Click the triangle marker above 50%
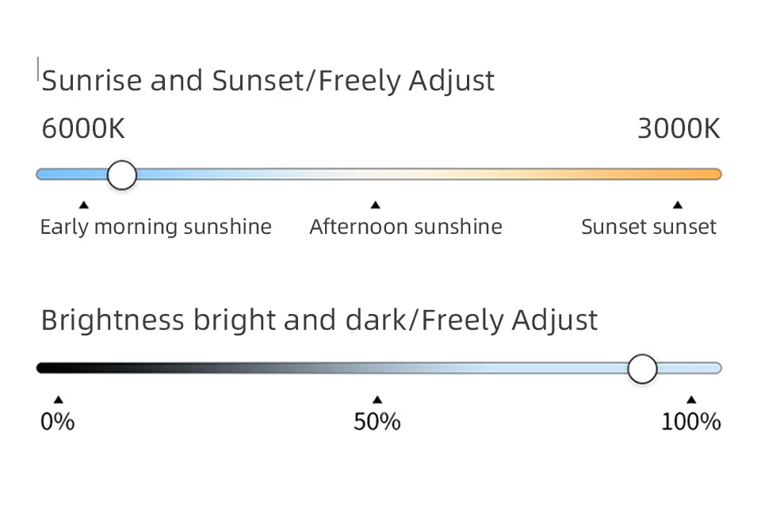This screenshot has width=761, height=532. [x=377, y=400]
